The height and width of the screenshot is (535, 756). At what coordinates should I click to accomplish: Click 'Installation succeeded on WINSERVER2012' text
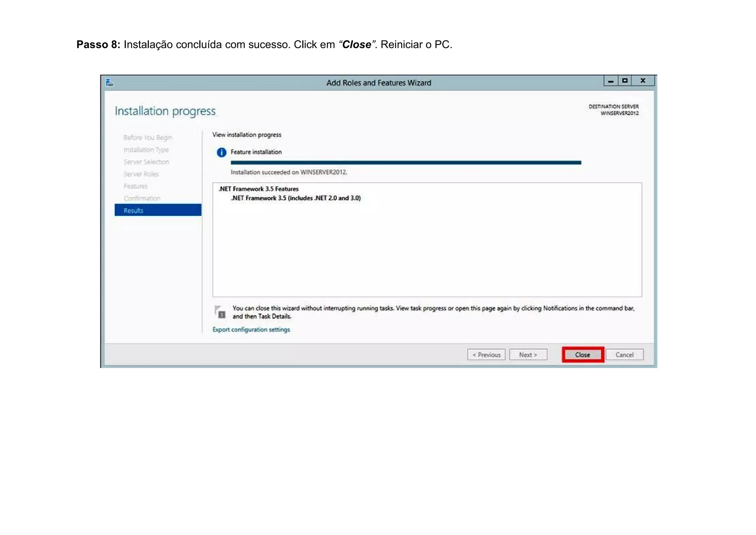click(x=289, y=172)
